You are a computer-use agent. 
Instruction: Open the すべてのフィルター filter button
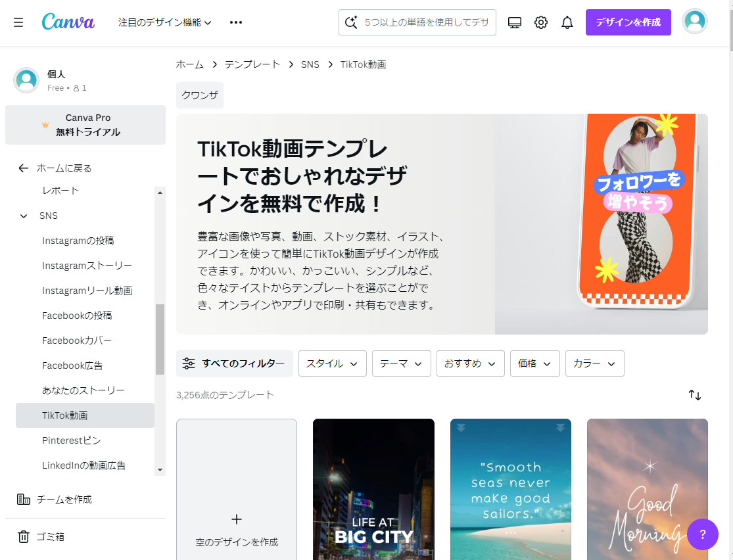coord(235,363)
